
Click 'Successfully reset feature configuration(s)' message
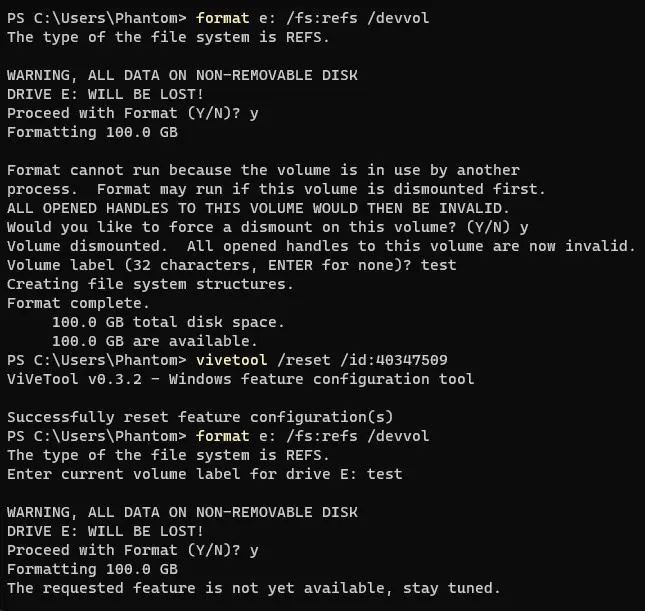point(200,417)
